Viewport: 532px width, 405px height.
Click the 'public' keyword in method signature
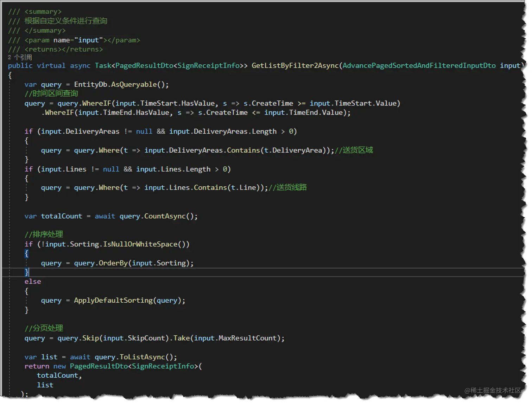20,66
